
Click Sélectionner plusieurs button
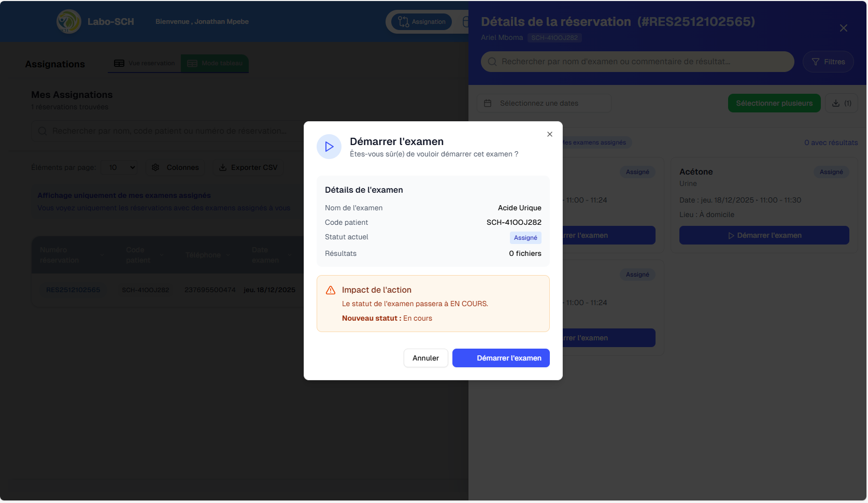pos(774,103)
